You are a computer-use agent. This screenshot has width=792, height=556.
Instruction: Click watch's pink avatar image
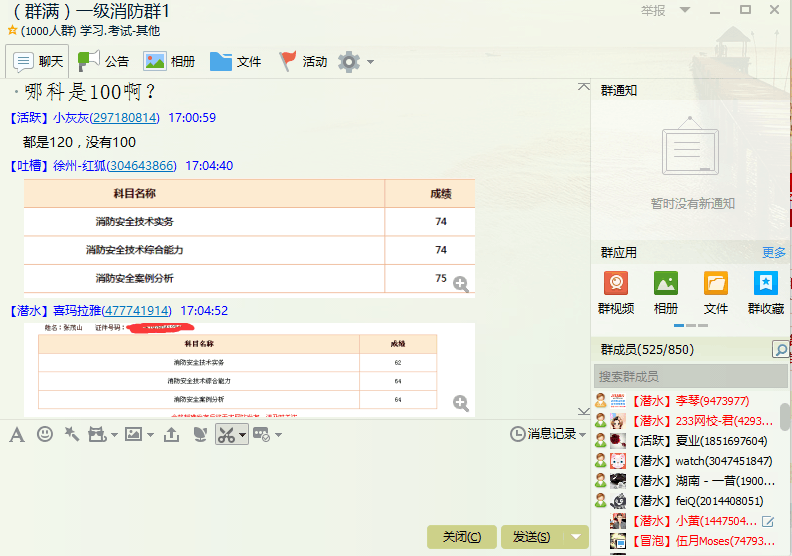click(x=618, y=461)
